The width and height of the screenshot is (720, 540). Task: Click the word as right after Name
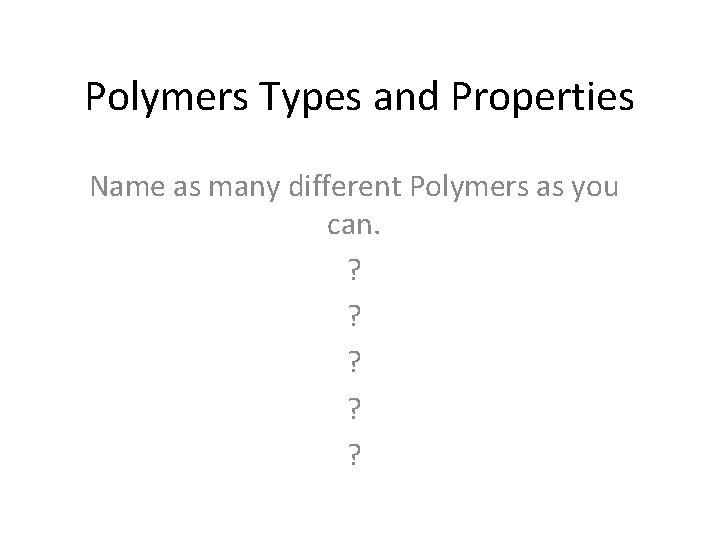click(186, 189)
